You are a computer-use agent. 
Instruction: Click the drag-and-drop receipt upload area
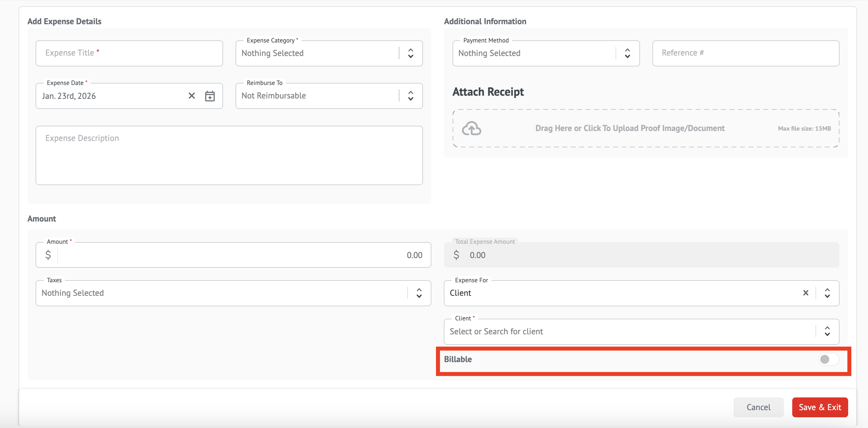point(645,128)
